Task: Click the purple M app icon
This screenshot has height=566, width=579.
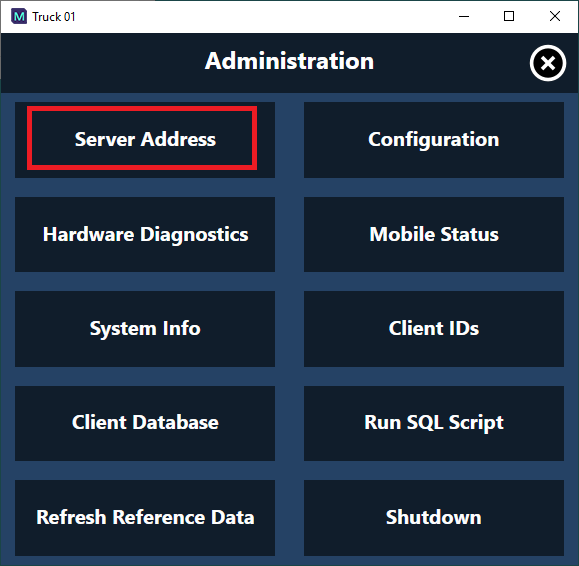Action: coord(19,17)
